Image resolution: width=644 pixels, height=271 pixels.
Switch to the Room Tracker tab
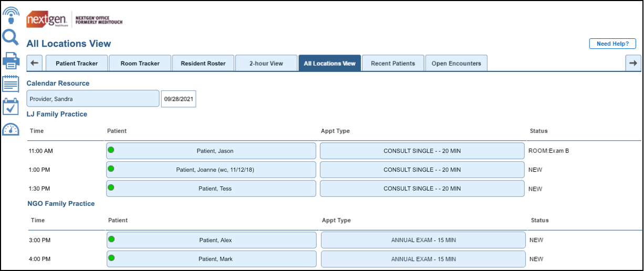[140, 63]
